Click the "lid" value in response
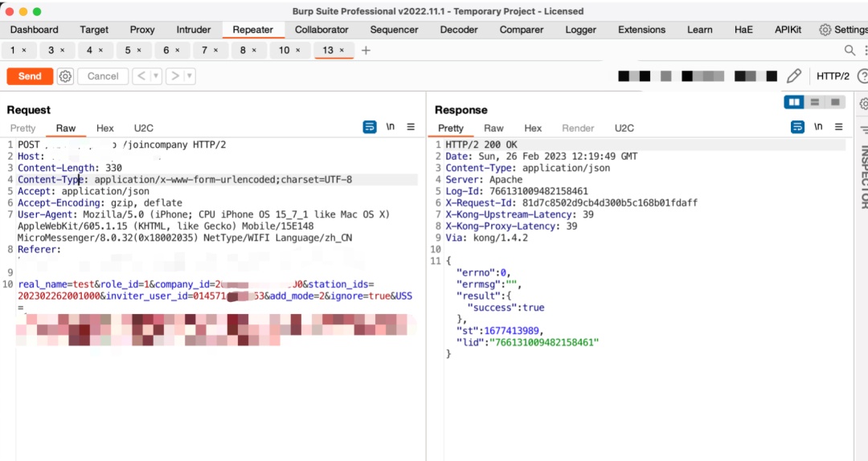 (x=544, y=343)
